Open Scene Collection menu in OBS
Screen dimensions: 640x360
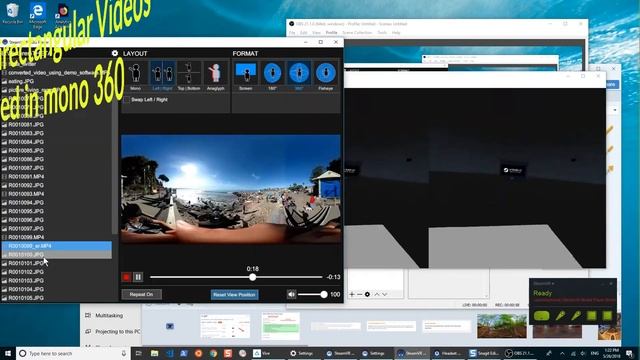tap(357, 33)
